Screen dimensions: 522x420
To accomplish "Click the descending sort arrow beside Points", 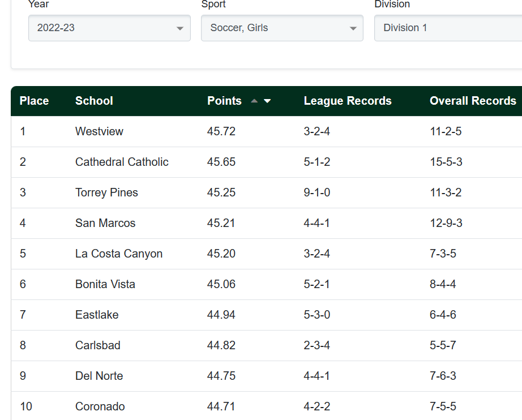I will point(267,101).
